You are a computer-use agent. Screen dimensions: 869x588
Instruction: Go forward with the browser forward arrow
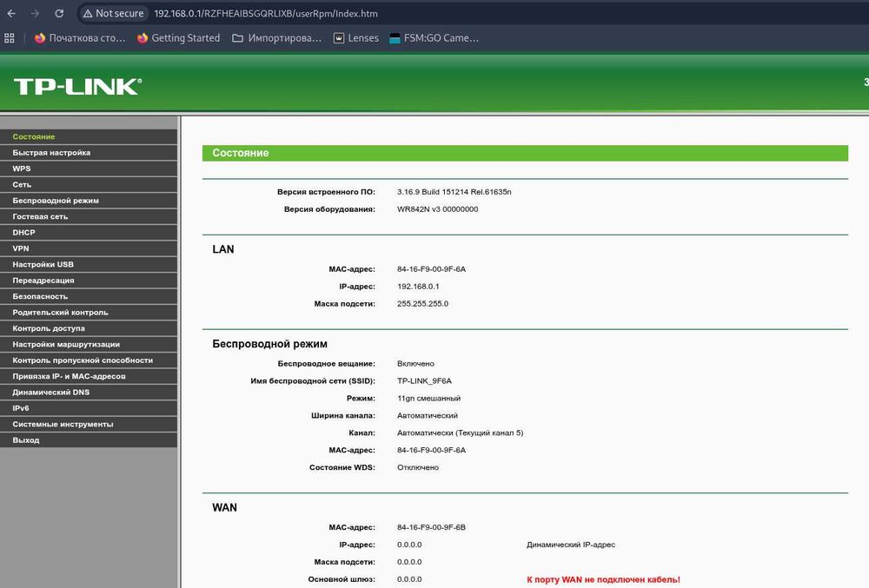pos(35,13)
